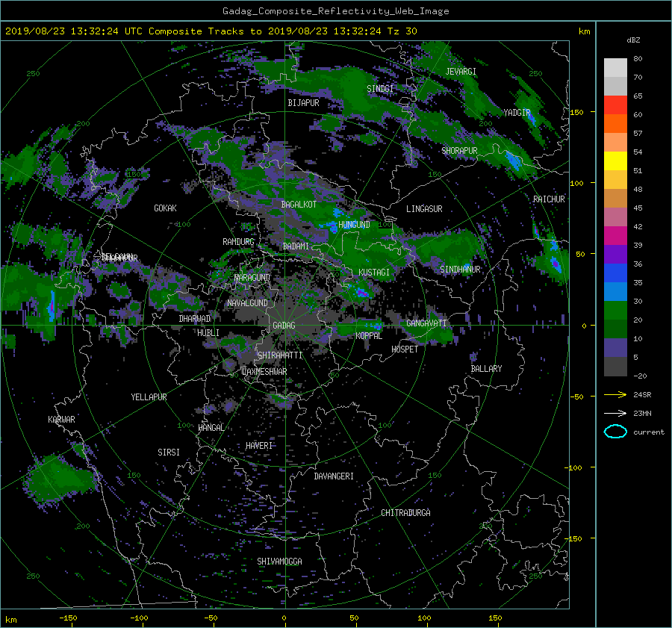Click the HUNGUND city label

(x=354, y=225)
